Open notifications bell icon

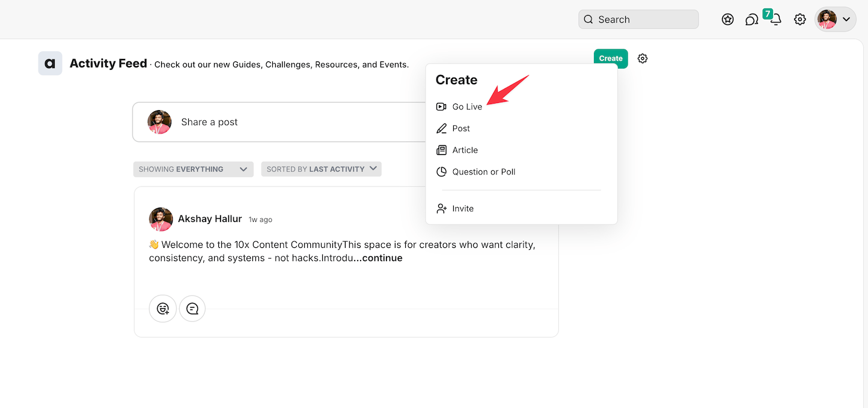tap(776, 20)
